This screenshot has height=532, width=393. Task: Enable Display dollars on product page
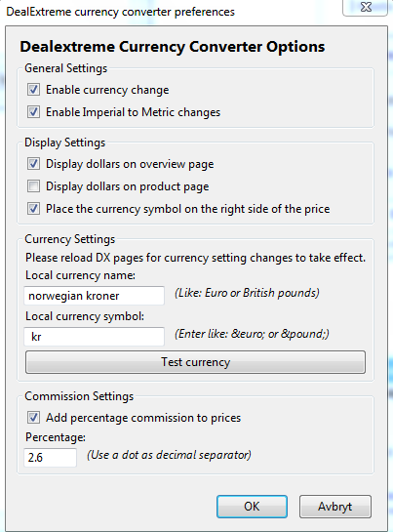pos(33,186)
